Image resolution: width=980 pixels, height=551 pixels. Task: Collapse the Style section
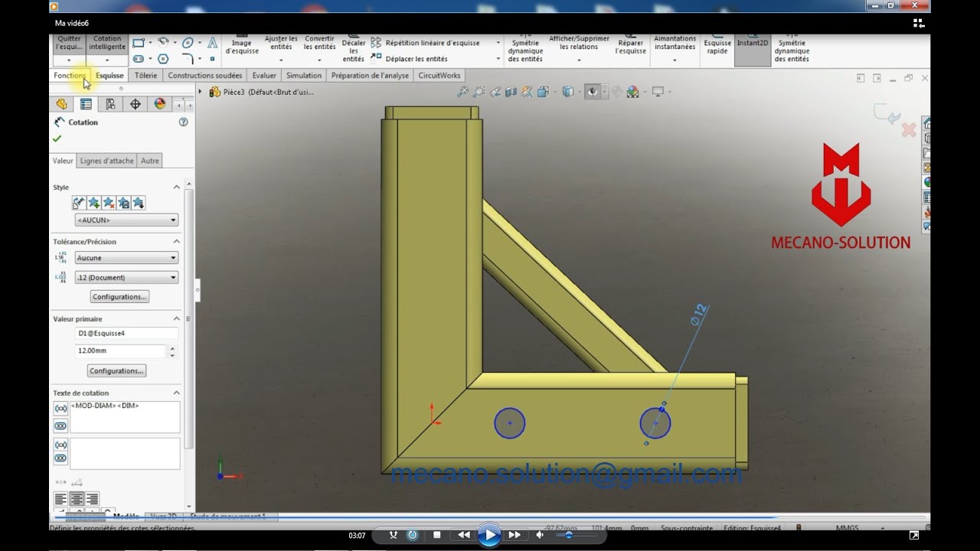click(x=176, y=187)
